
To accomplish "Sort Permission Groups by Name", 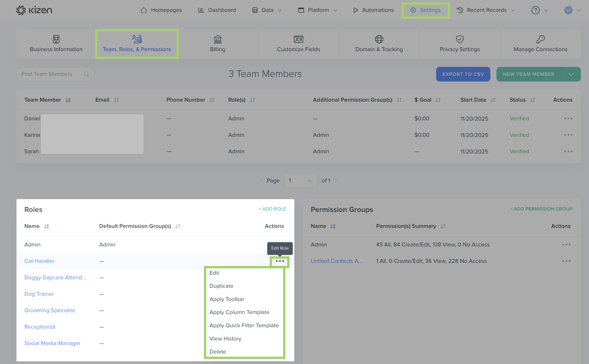I will [x=333, y=226].
